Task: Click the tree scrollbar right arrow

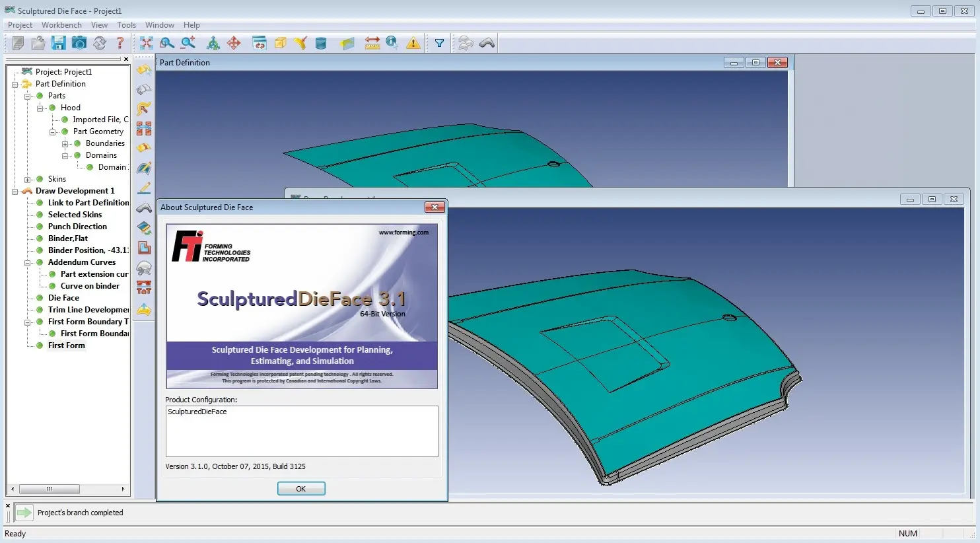Action: pos(123,489)
